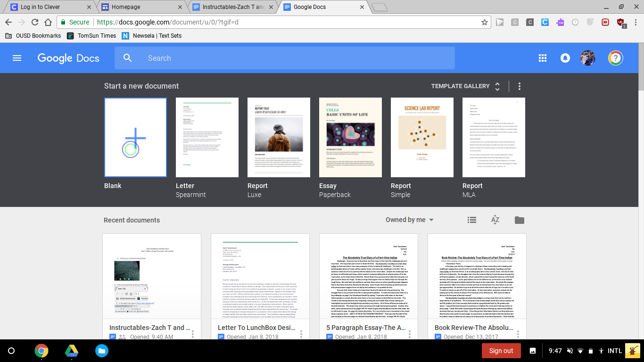Switch to the Homepage tab

click(141, 7)
